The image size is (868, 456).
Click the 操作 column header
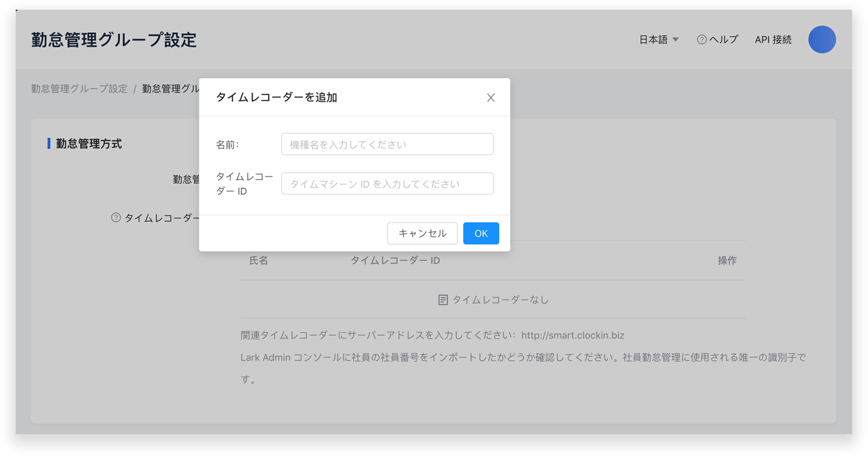click(x=727, y=260)
